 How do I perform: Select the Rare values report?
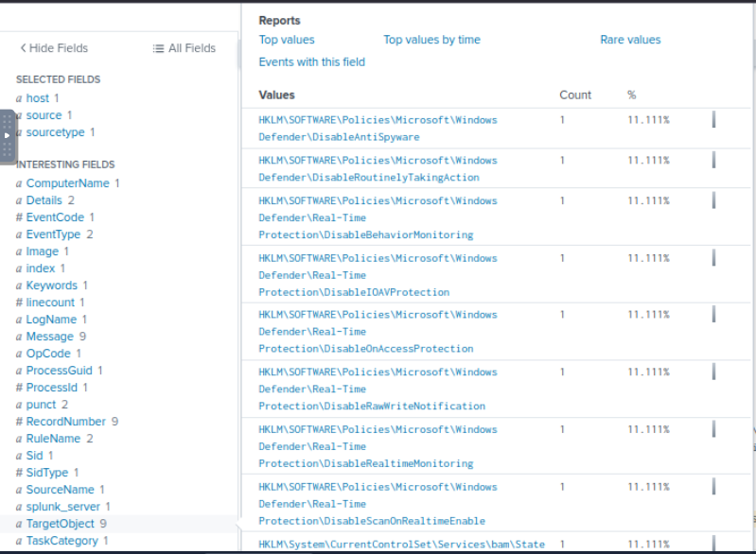pyautogui.click(x=630, y=40)
